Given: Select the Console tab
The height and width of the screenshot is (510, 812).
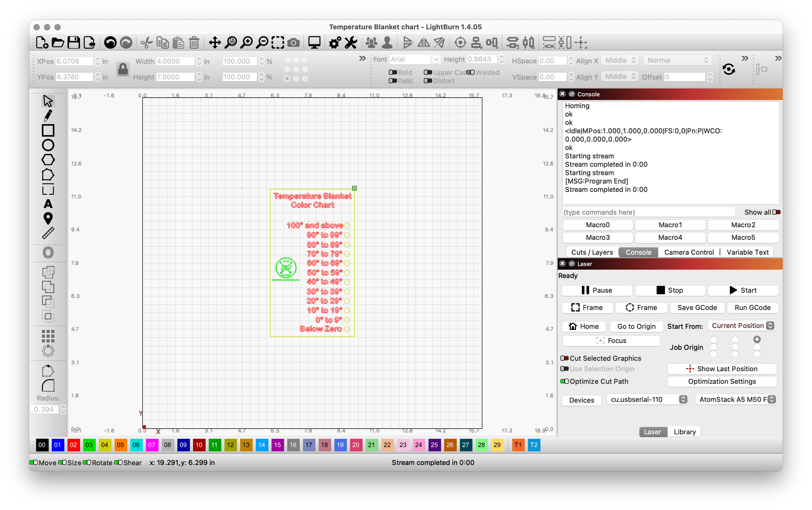Looking at the screenshot, I should [638, 252].
